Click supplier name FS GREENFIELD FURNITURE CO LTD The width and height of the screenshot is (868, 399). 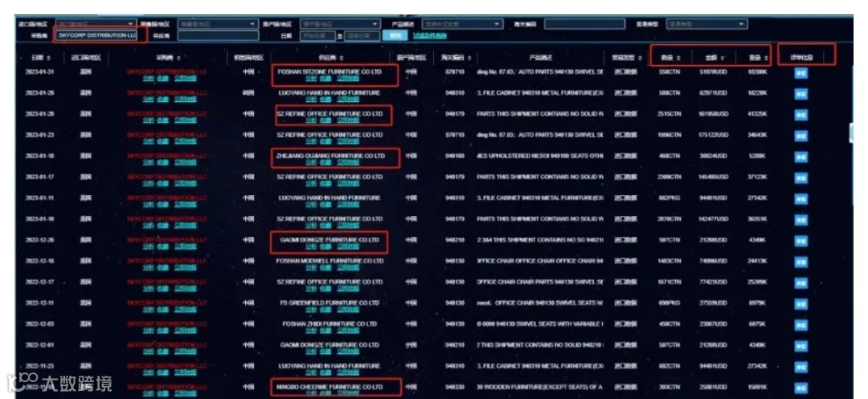tap(330, 303)
